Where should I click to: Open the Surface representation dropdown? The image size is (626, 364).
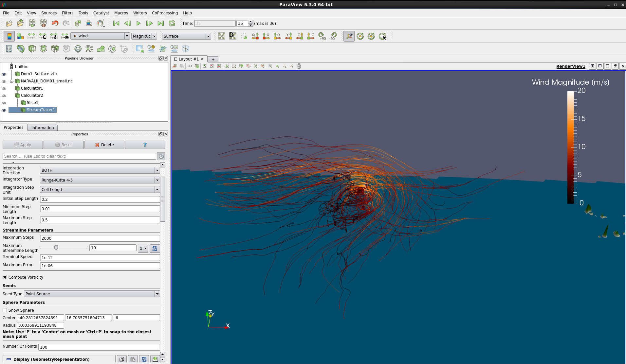point(186,36)
